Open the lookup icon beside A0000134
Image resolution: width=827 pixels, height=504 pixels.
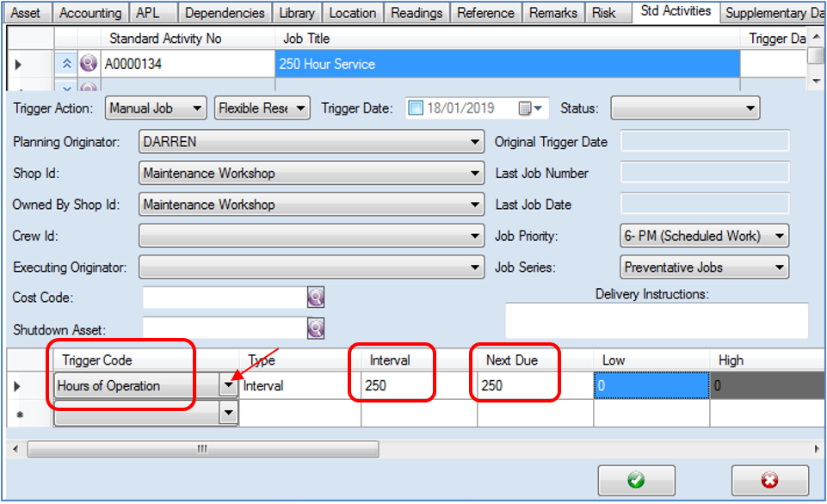(x=89, y=64)
